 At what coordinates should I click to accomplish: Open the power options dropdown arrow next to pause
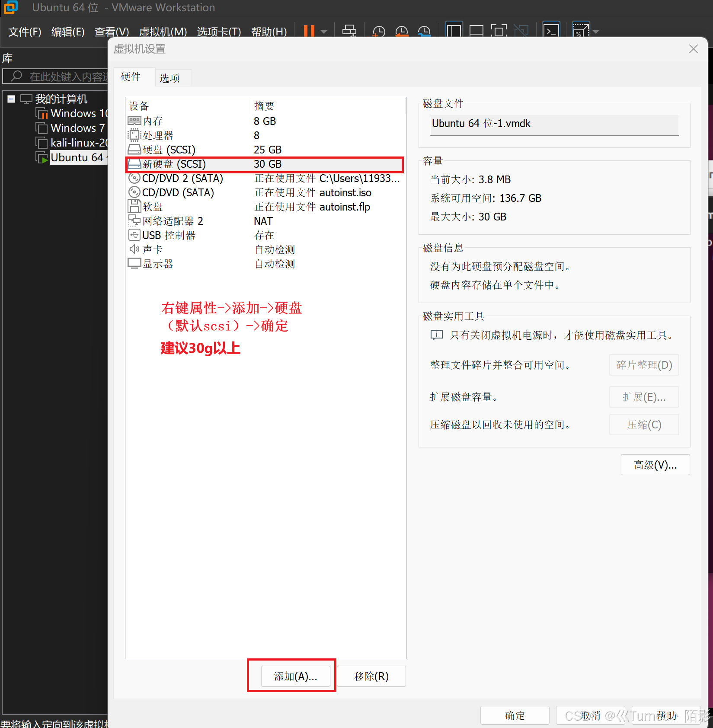324,32
